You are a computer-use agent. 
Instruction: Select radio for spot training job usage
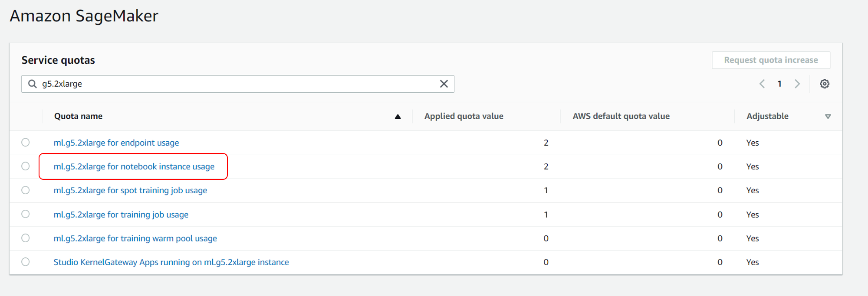click(26, 190)
